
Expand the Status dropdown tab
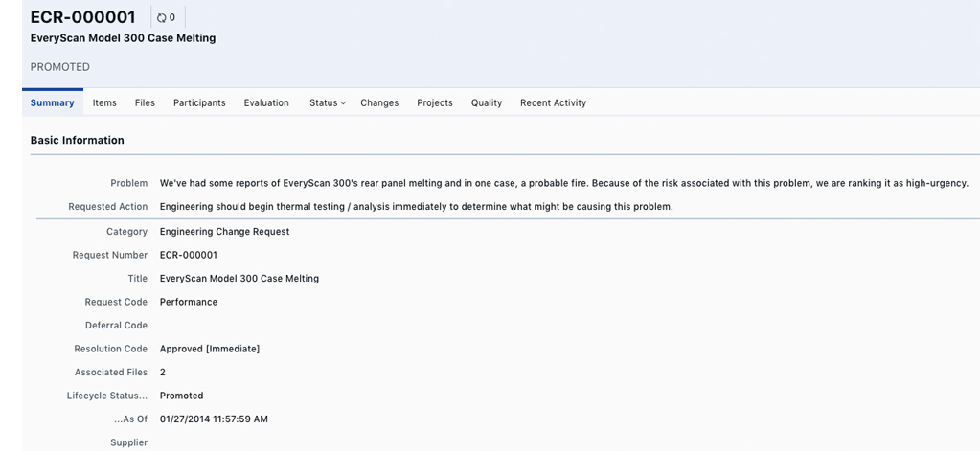[328, 103]
